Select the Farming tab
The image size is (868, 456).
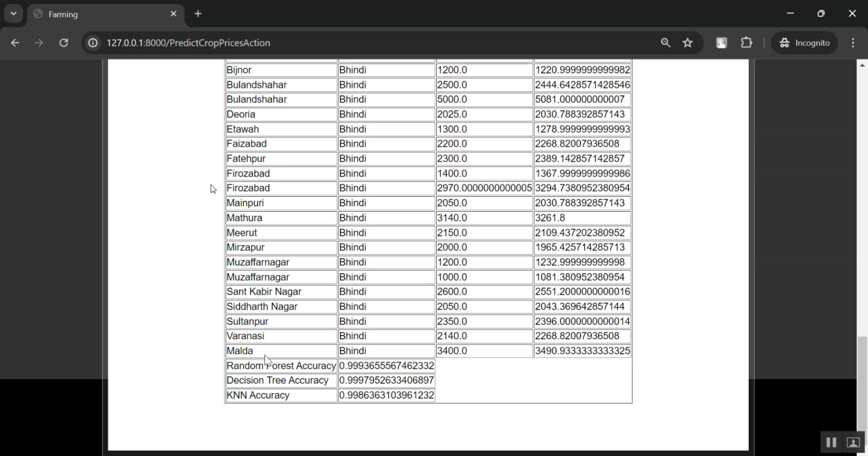(x=98, y=14)
